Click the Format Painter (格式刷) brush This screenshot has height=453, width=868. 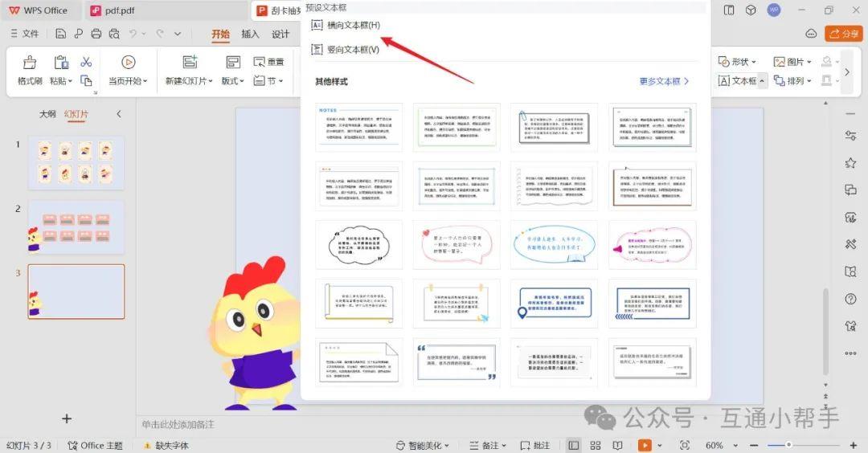click(x=30, y=62)
